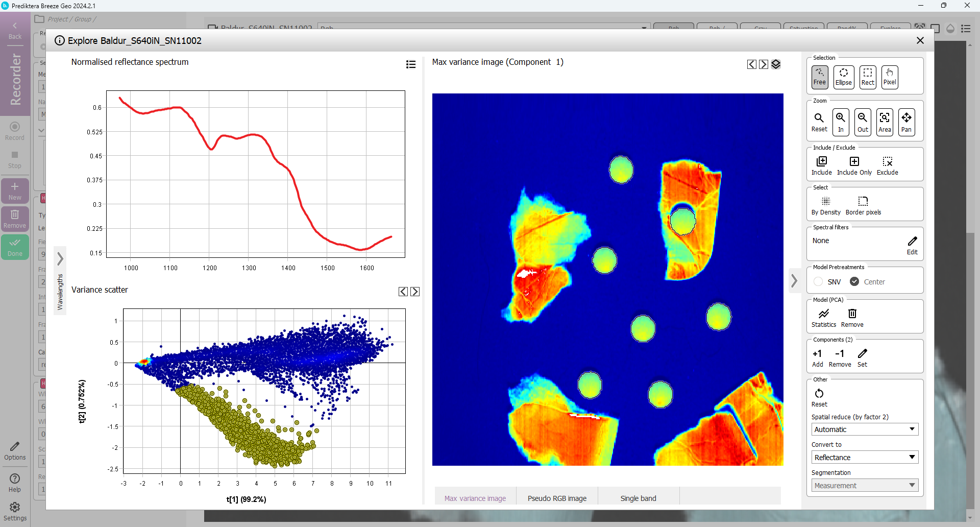Edit the spectral filters

[x=912, y=245]
